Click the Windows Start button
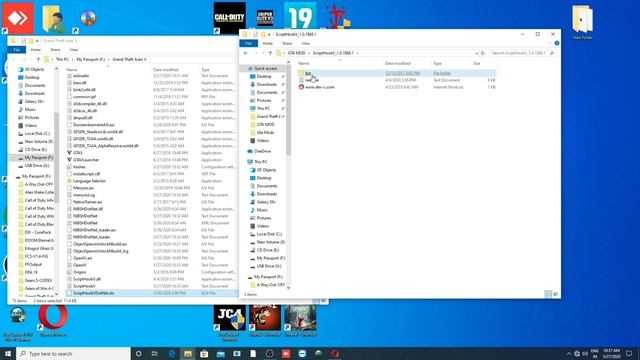Image resolution: width=640 pixels, height=360 pixels. pyautogui.click(x=8, y=353)
